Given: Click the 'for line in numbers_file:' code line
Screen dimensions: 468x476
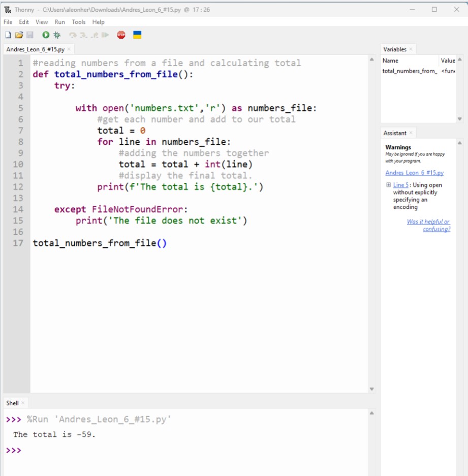Looking at the screenshot, I should pyautogui.click(x=164, y=142).
